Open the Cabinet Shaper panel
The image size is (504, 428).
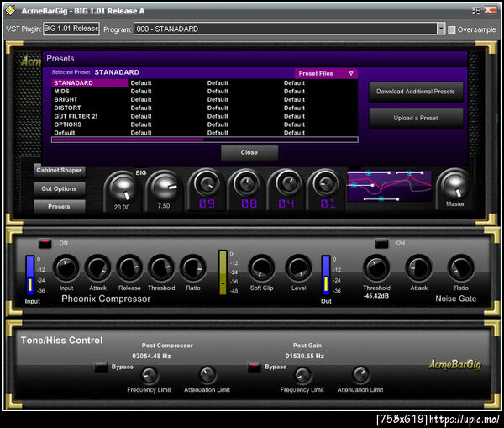[x=59, y=171]
